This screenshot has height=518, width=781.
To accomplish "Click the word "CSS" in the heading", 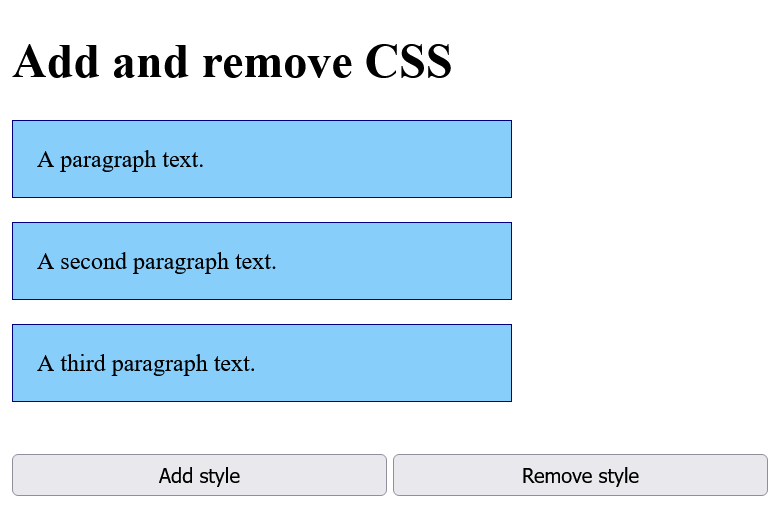I will (x=408, y=62).
